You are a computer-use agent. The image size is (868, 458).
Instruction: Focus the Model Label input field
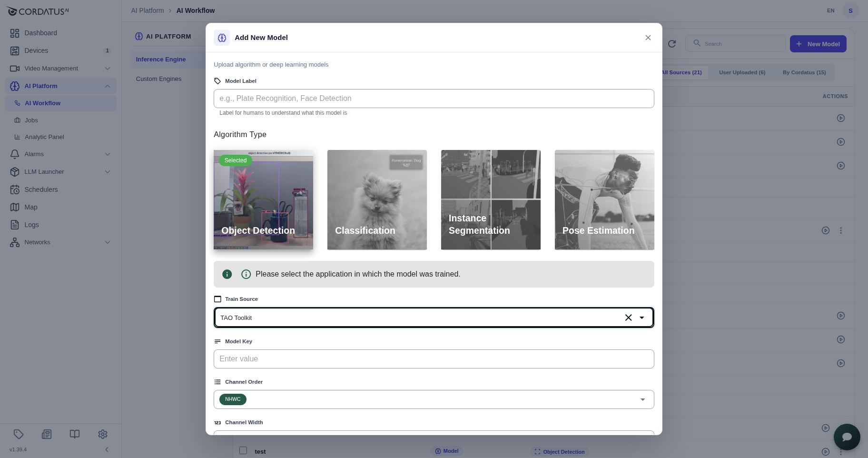[434, 99]
